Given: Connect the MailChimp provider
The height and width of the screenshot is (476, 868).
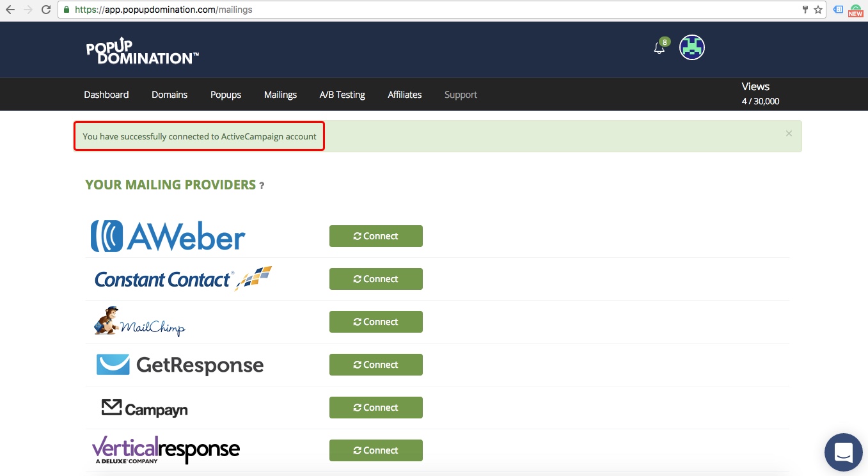Looking at the screenshot, I should coord(376,322).
